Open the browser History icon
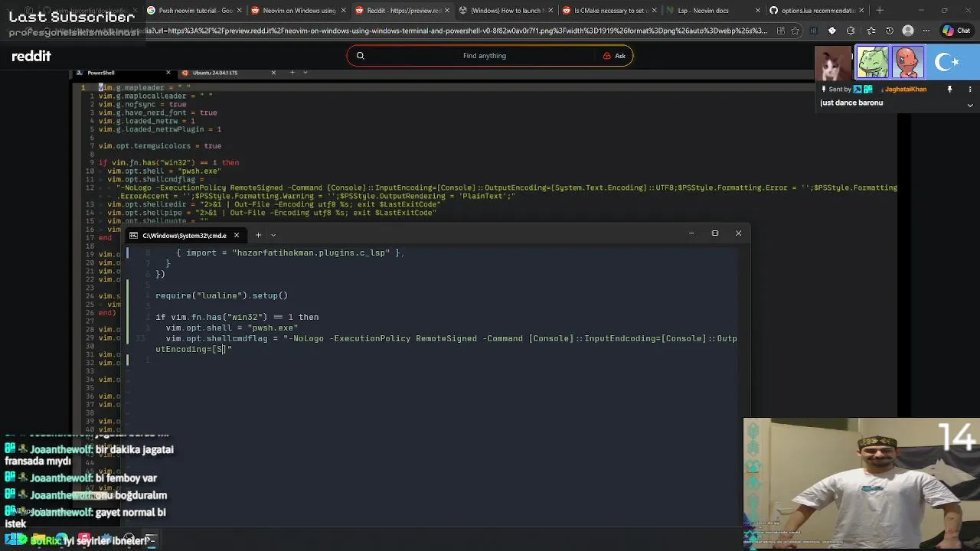 tap(890, 31)
